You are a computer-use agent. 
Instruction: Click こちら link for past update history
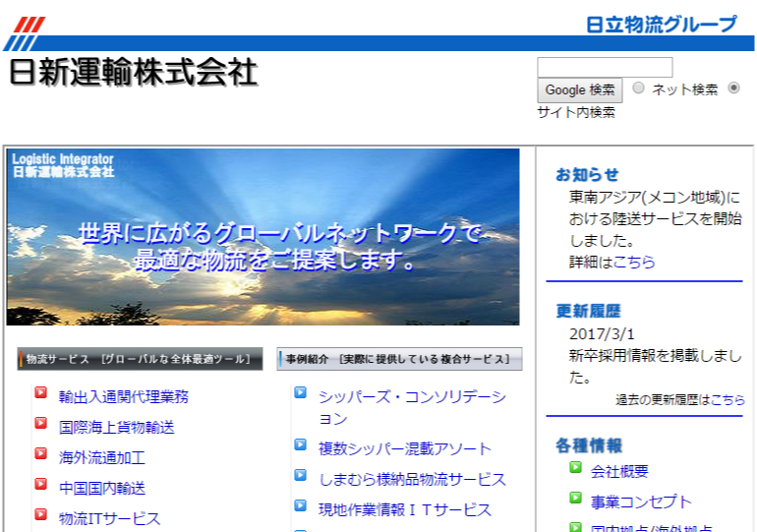[x=728, y=399]
